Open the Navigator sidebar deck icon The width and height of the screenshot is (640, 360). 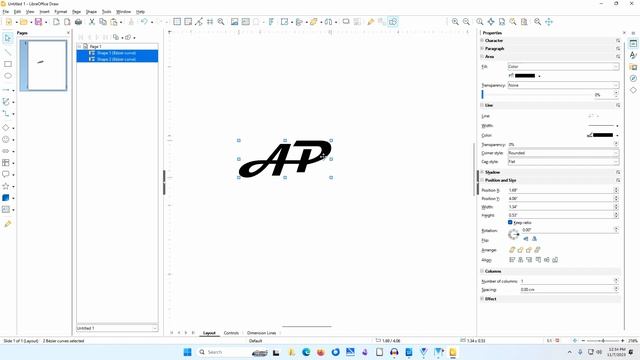633,78
